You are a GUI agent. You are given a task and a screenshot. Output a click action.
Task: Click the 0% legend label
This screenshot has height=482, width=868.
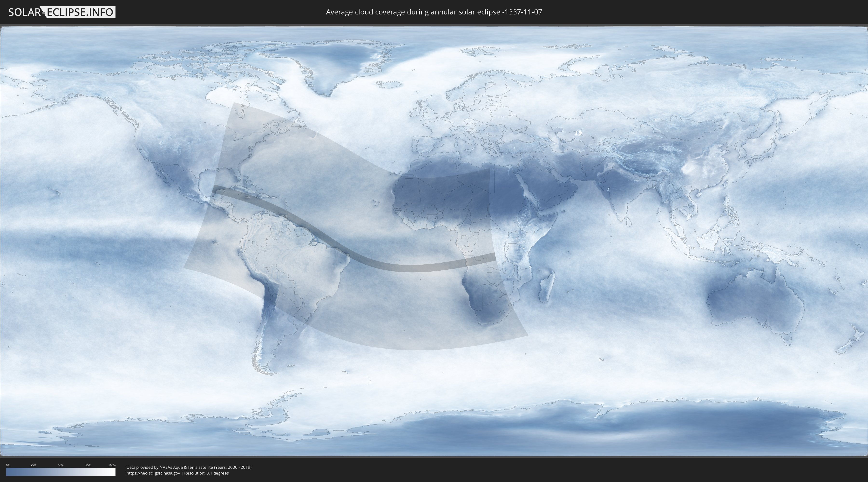coord(8,465)
